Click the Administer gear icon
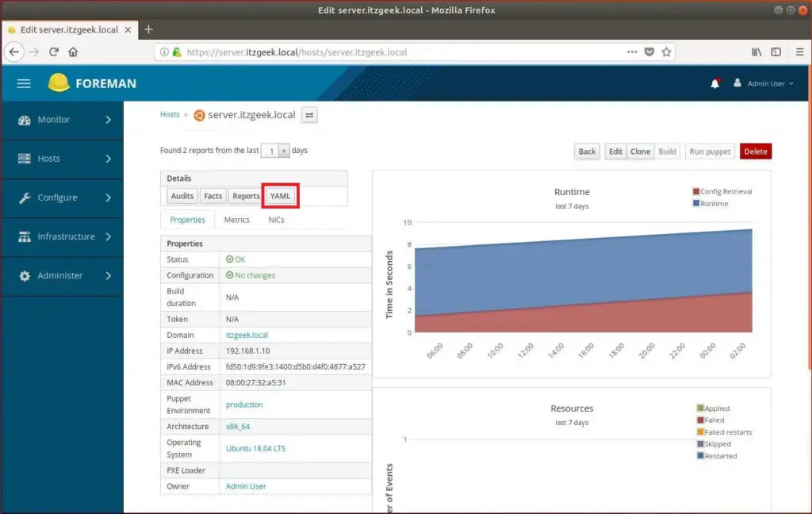The width and height of the screenshot is (812, 514). pyautogui.click(x=25, y=276)
